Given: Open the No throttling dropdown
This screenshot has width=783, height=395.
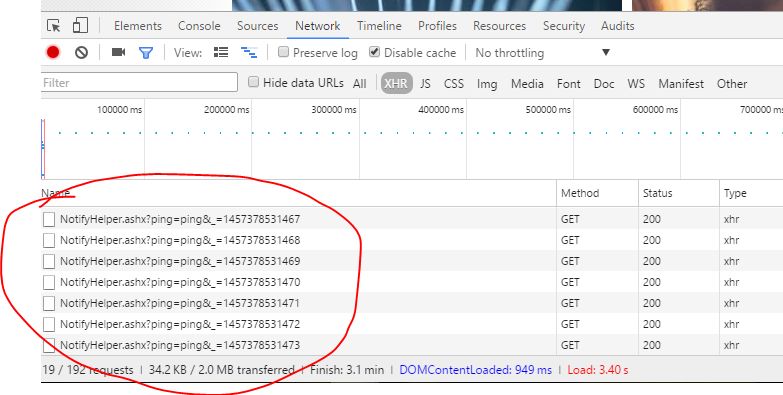Looking at the screenshot, I should click(543, 52).
